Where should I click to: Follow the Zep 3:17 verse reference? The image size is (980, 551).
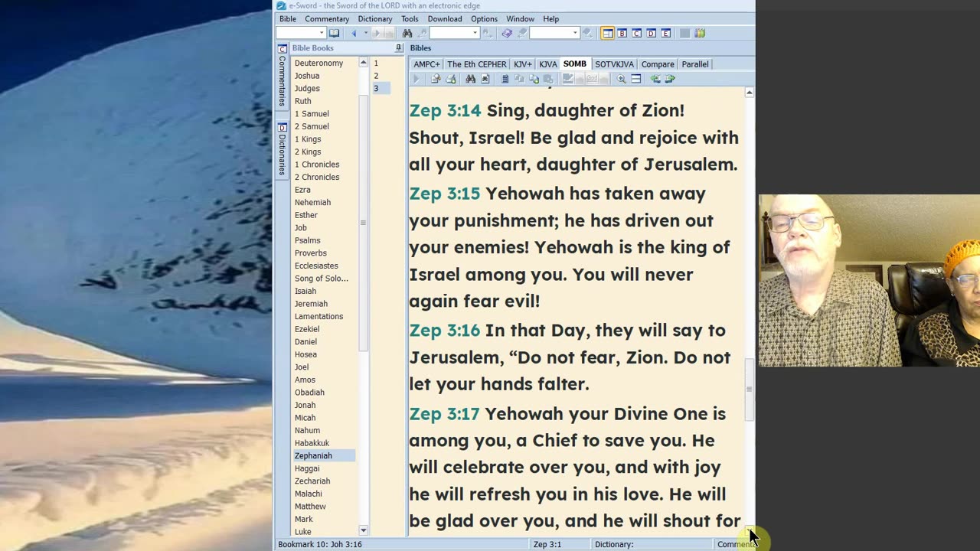click(x=445, y=414)
